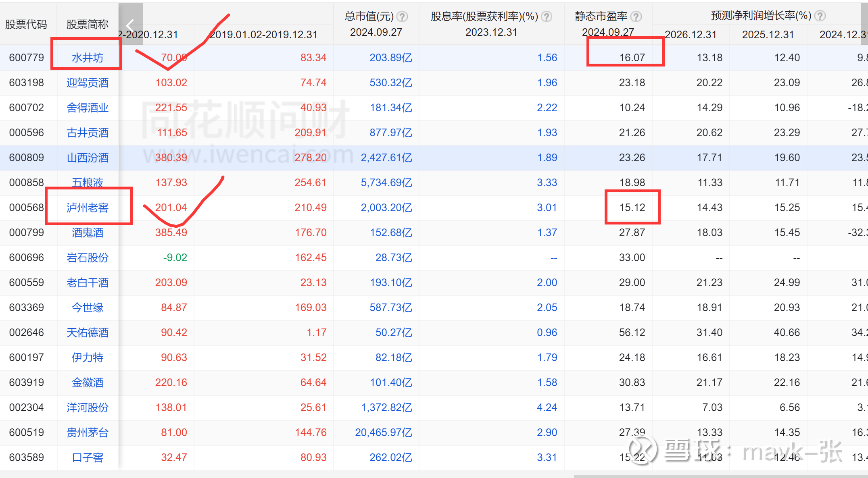This screenshot has height=478, width=868.
Task: Open stock link 酒鬼酒
Action: click(x=88, y=233)
